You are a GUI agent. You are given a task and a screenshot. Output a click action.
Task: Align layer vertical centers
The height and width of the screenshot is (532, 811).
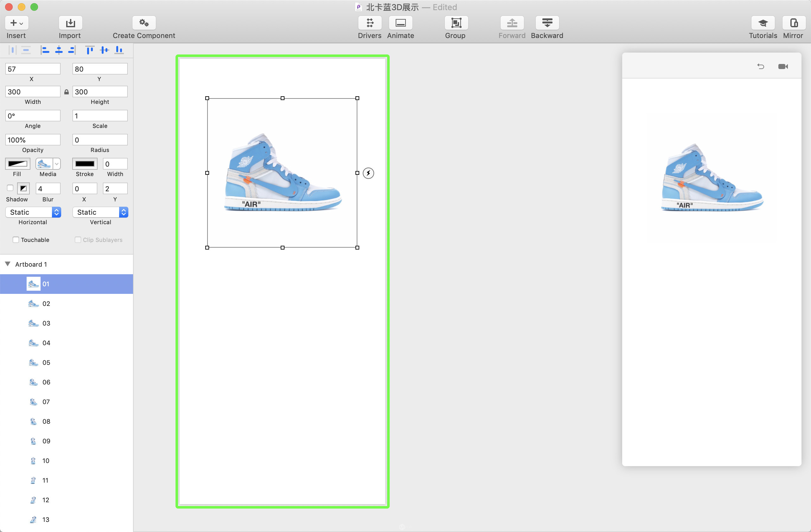[x=104, y=50]
